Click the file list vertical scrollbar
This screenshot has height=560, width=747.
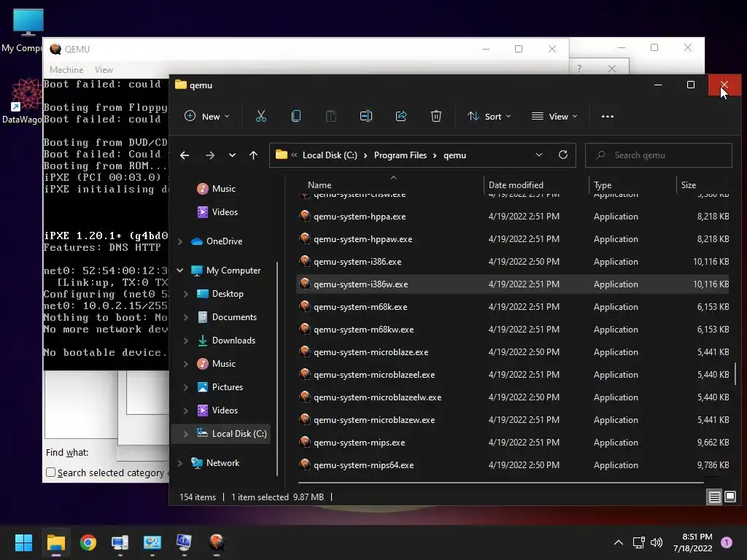[x=735, y=373]
